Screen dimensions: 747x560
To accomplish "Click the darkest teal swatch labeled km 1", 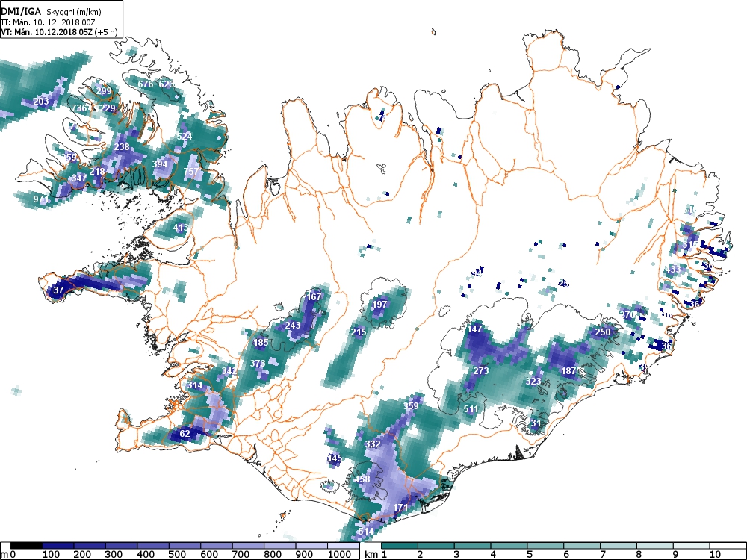I will click(x=400, y=546).
